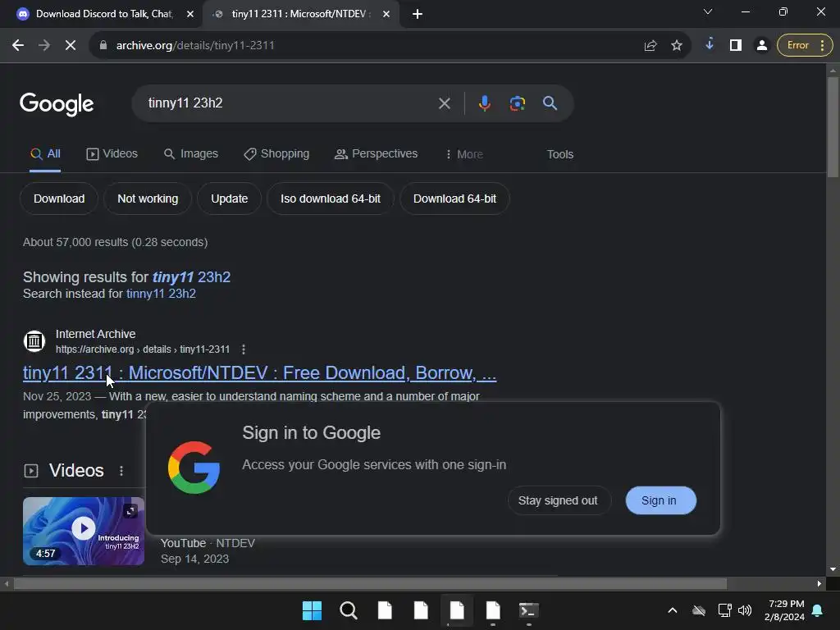Viewport: 840px width, 630px height.
Task: Select the Iso download 64-bit chip
Action: (331, 199)
